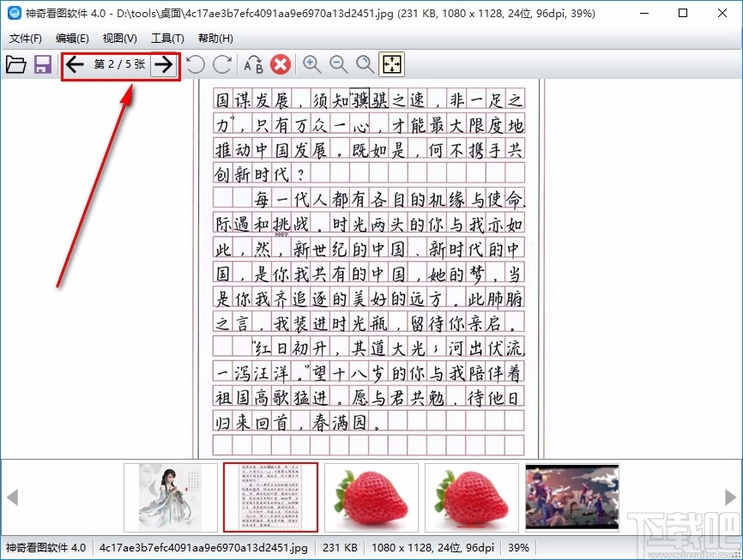Open the 帮助(H) menu
Screen dimensions: 743x560
[215, 39]
